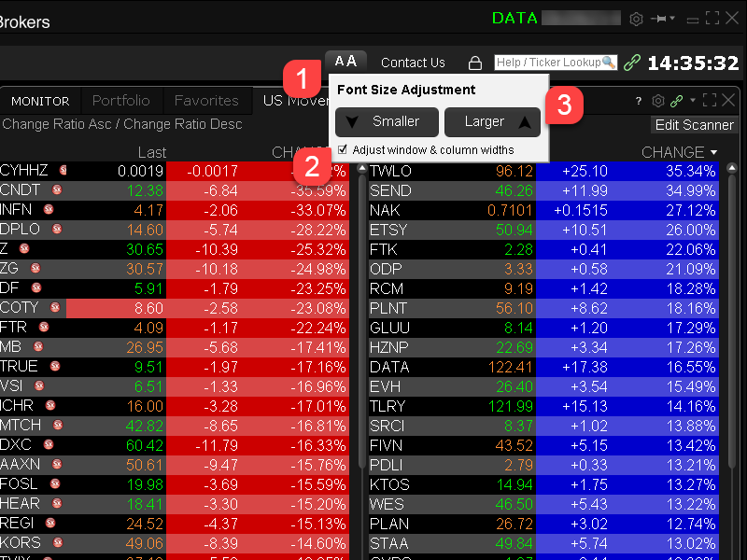
Task: Select the TWLO row ticker
Action: point(390,171)
